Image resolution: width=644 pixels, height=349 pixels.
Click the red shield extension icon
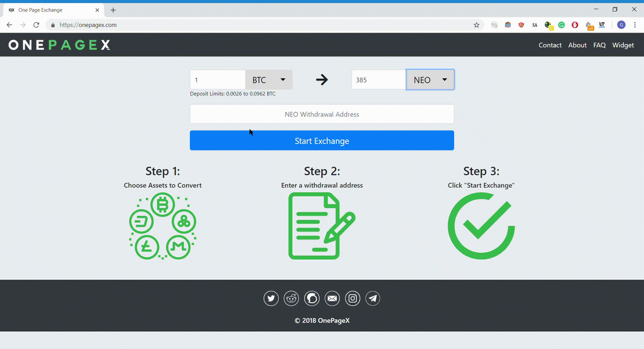tap(521, 25)
